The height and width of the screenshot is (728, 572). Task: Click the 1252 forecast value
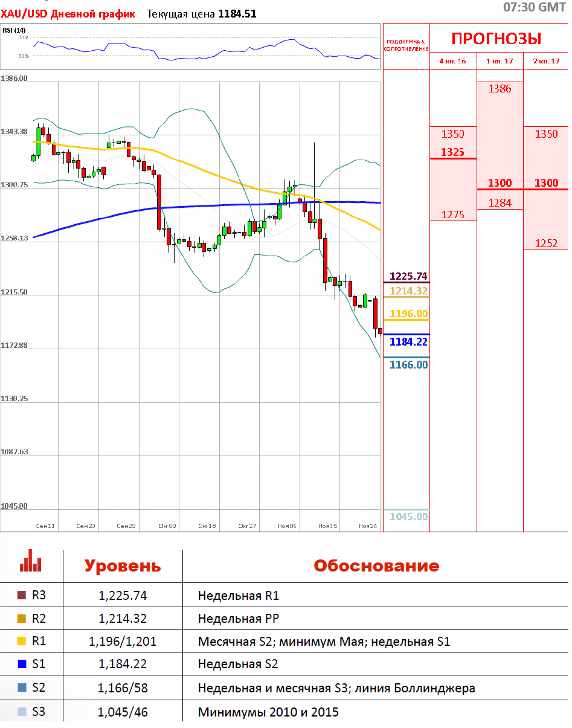point(546,243)
